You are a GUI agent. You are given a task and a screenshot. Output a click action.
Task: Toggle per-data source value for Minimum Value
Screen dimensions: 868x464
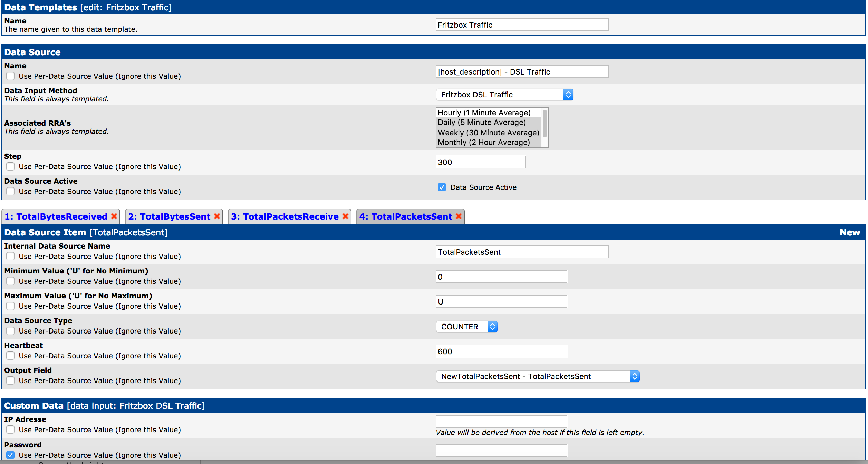pos(10,281)
